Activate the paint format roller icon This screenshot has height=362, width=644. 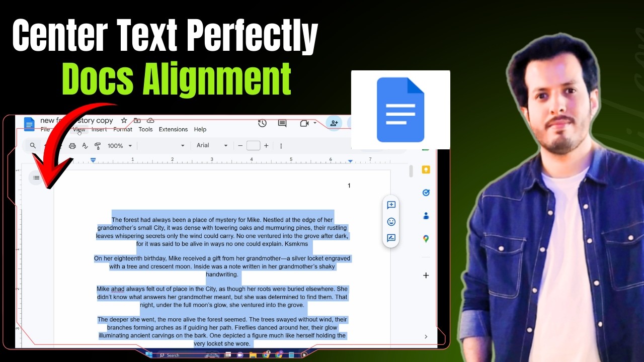point(98,146)
